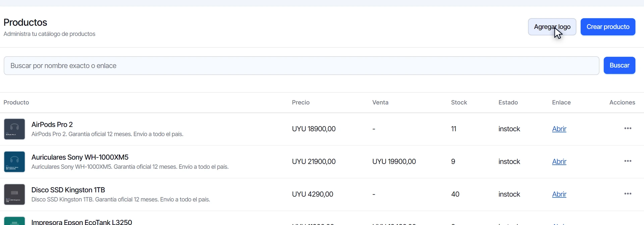Screen dimensions: 644x225
Task: Click the Auriculares Sony WH-1000XM5 description text
Action: pos(130,167)
